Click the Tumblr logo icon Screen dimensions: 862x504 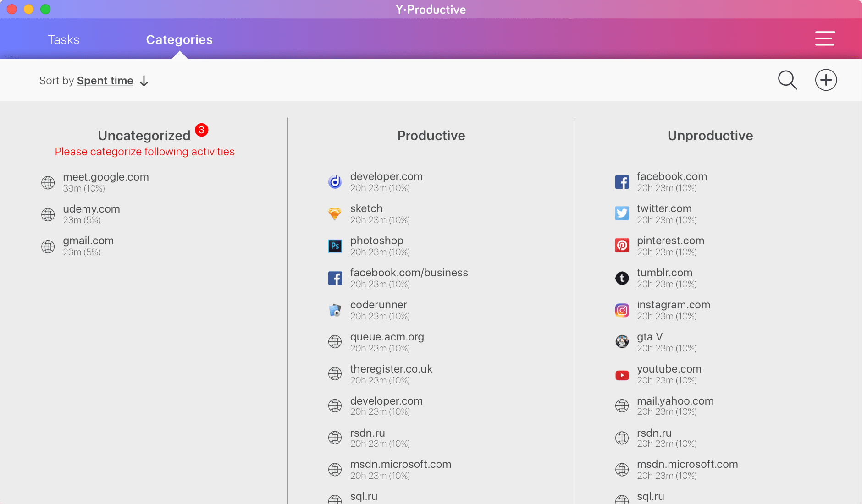[x=622, y=278]
